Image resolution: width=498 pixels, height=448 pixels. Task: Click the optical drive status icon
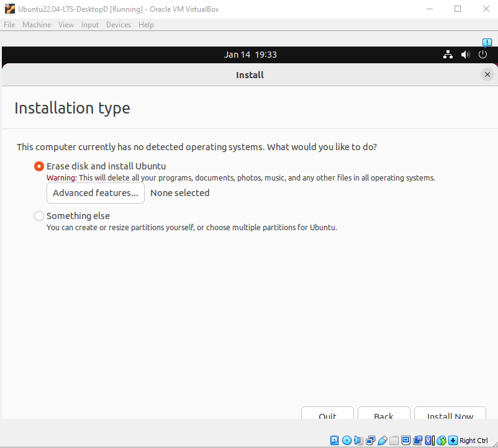(347, 441)
